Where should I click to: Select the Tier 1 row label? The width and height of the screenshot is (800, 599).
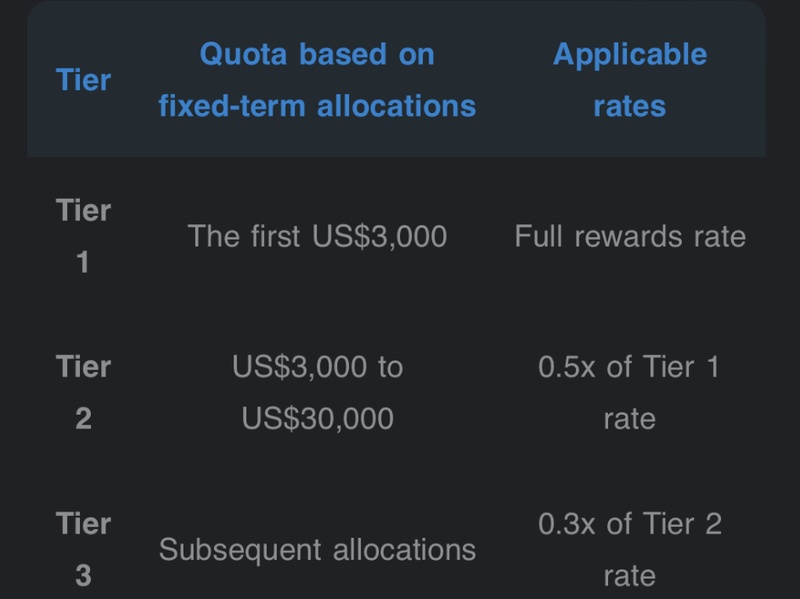(84, 236)
